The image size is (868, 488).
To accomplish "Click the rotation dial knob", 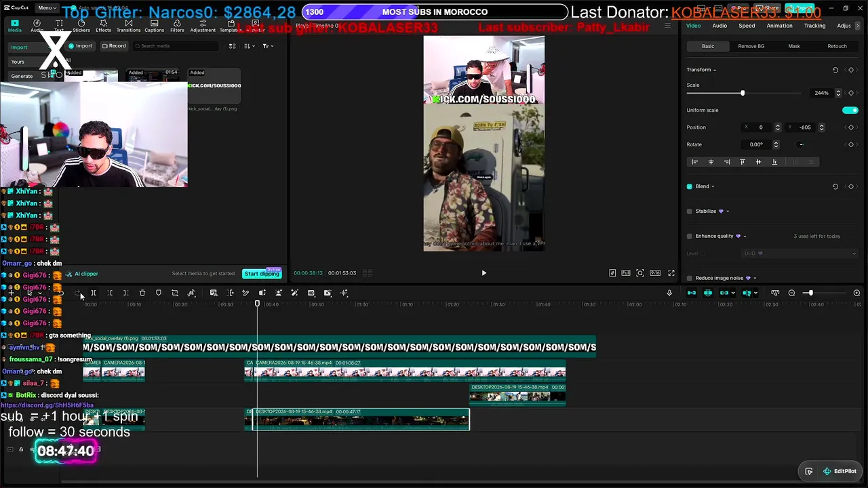I will click(x=801, y=144).
